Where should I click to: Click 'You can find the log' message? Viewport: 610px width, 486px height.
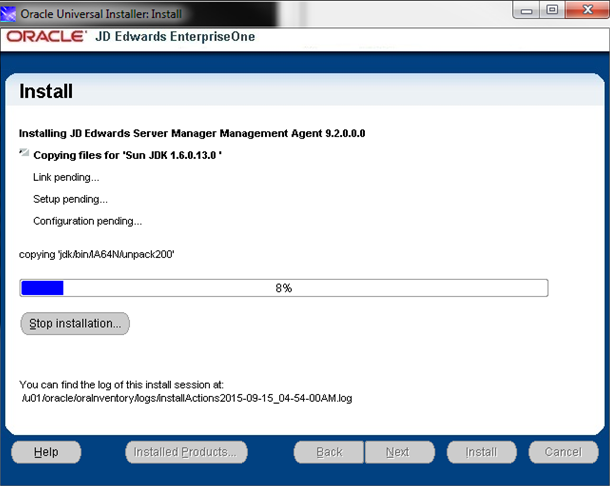click(x=121, y=385)
